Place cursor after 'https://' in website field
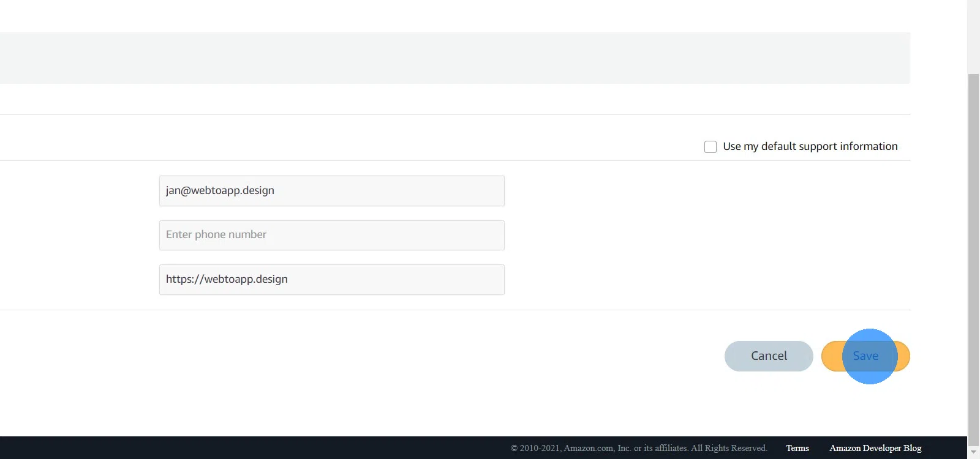This screenshot has width=980, height=459. click(x=204, y=280)
